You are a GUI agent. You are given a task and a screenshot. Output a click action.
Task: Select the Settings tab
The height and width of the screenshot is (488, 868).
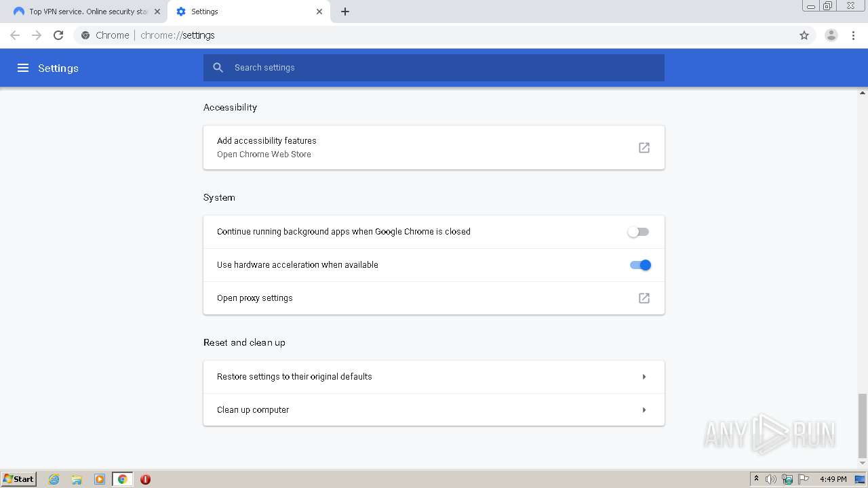[x=248, y=12]
